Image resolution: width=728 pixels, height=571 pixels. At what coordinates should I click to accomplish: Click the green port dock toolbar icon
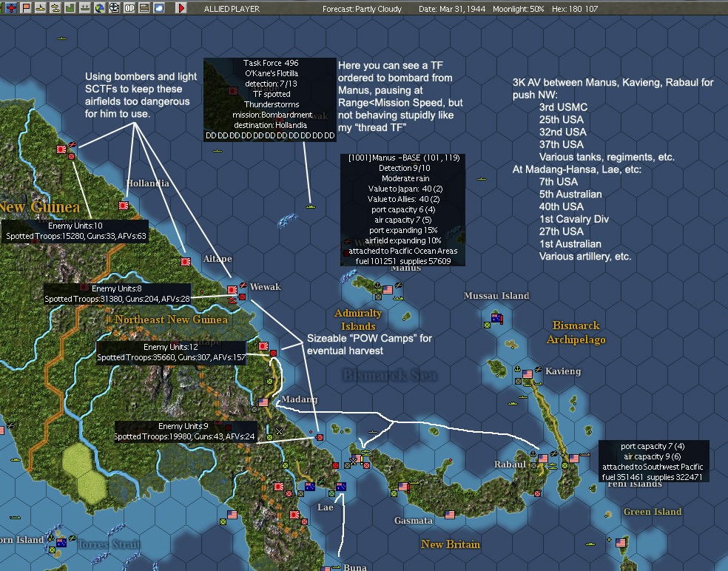pos(84,8)
